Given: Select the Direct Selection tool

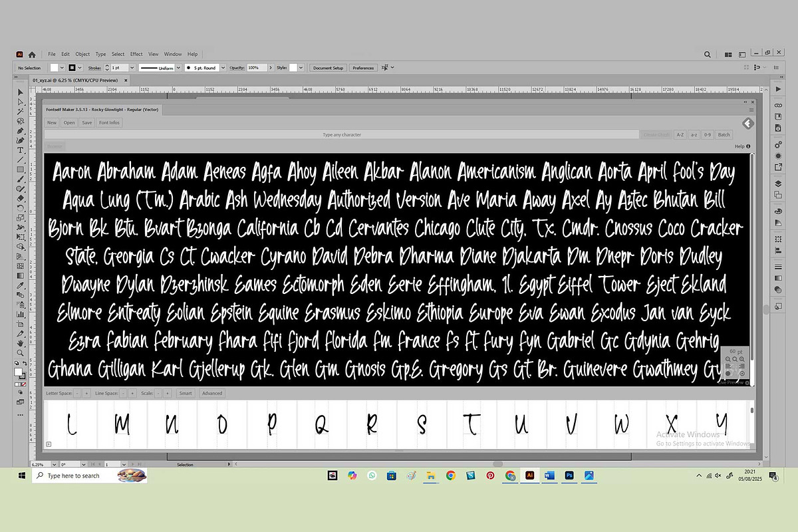Looking at the screenshot, I should pos(20,102).
